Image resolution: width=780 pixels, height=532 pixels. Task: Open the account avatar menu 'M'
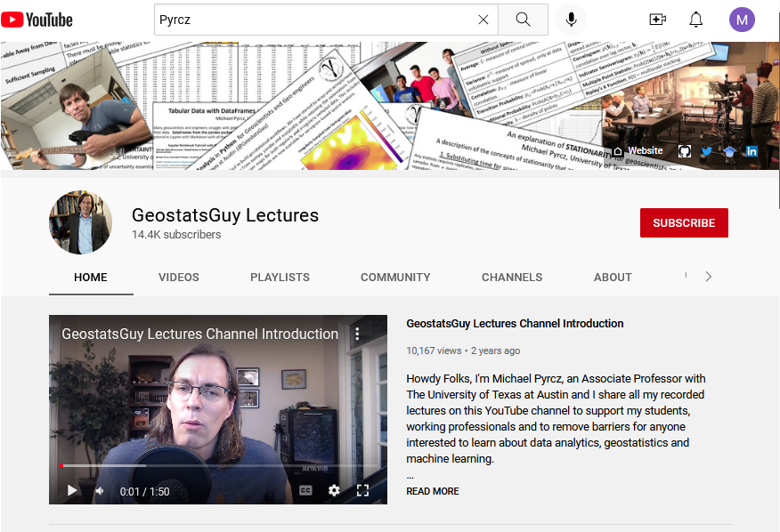pos(742,20)
